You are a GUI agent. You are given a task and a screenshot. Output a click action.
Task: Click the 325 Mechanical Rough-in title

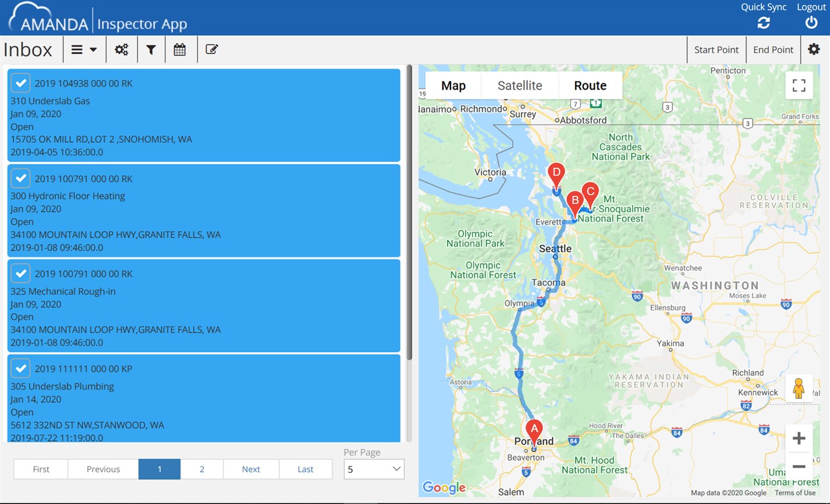[63, 291]
